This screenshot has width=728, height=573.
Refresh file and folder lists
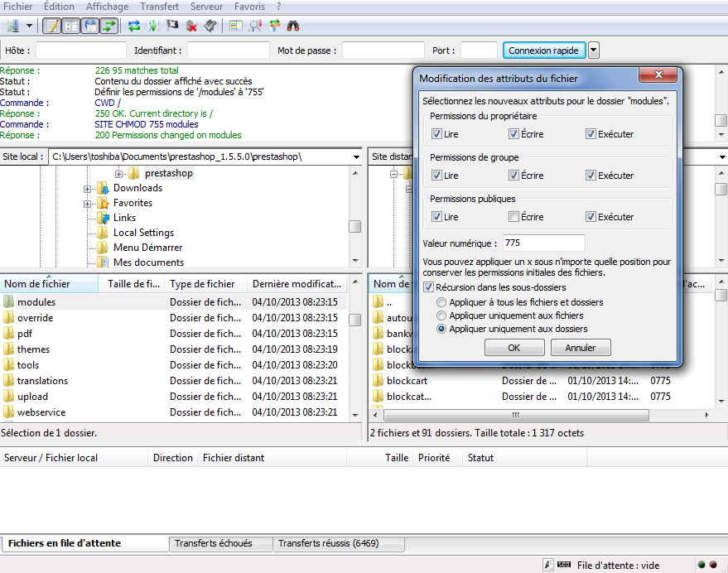(x=134, y=26)
